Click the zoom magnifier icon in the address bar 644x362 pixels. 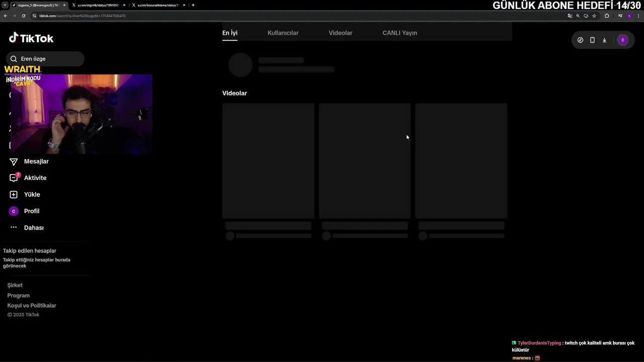click(x=578, y=16)
